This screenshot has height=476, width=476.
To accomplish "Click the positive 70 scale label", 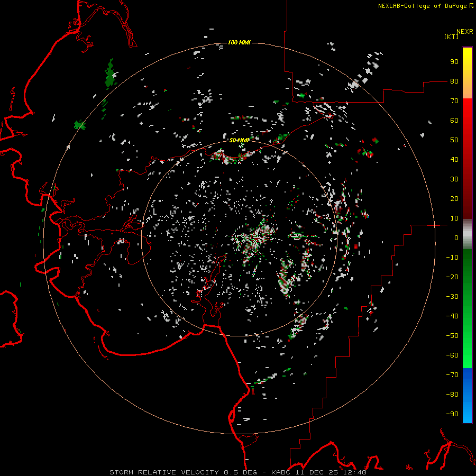I will [x=454, y=101].
